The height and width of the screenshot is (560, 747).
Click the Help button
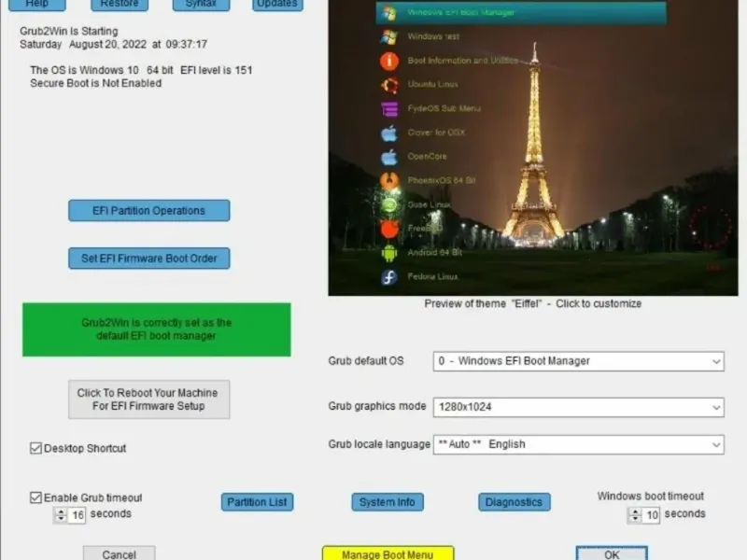pyautogui.click(x=37, y=5)
